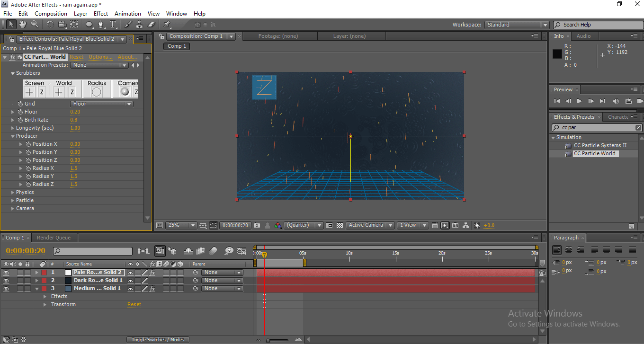Choose the Eraser tool
Image resolution: width=644 pixels, height=344 pixels.
click(152, 24)
